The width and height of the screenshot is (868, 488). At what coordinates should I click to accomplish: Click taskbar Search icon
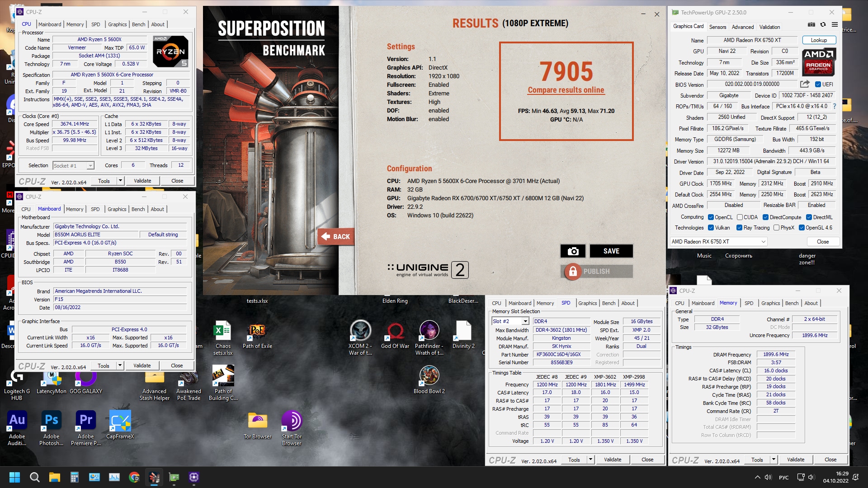coord(34,477)
